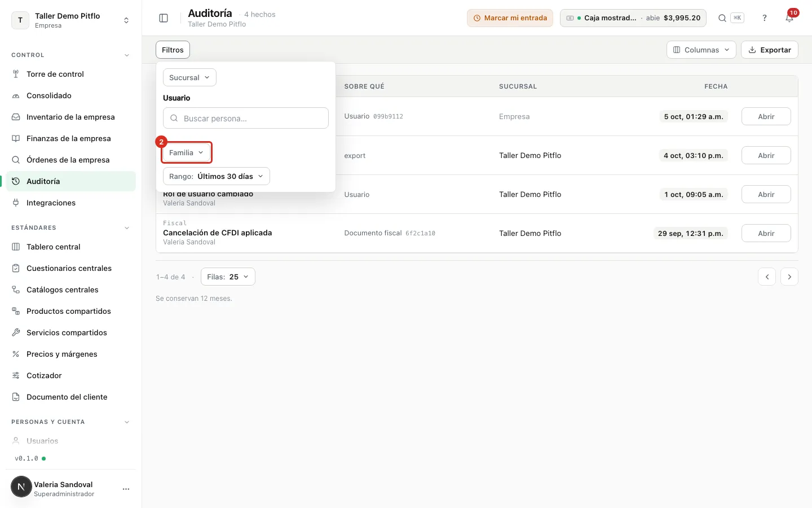Open the help question mark icon
Viewport: 812px width, 508px height.
click(765, 18)
